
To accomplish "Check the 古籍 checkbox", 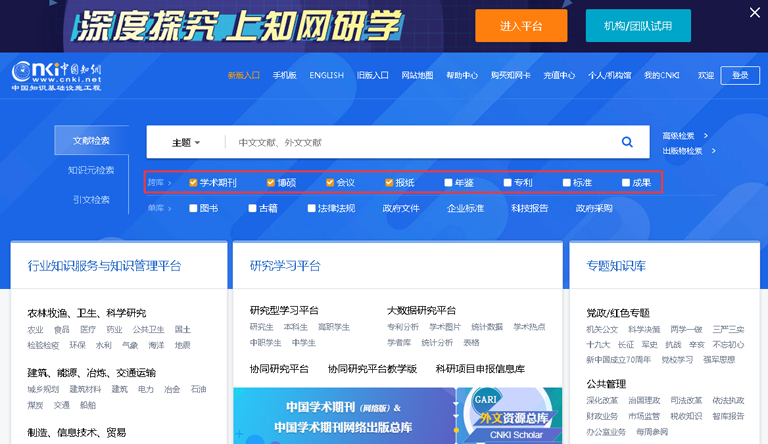I will pos(252,208).
